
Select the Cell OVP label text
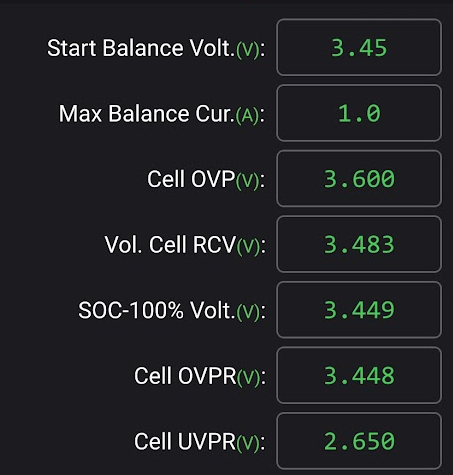pyautogui.click(x=191, y=179)
